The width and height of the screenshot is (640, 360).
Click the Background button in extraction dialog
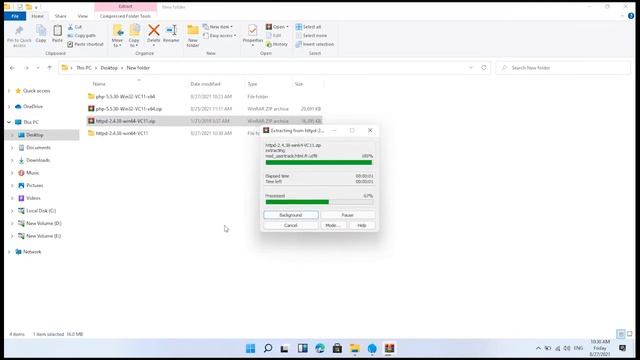click(x=291, y=215)
